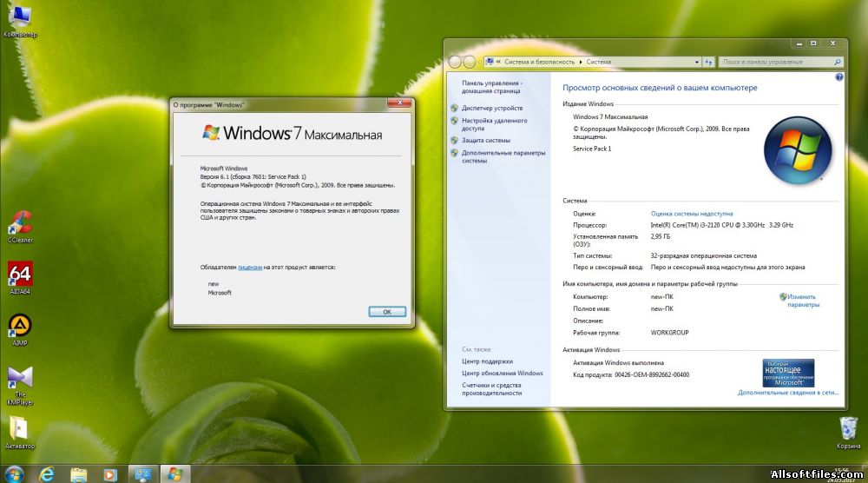The height and width of the screenshot is (483, 868).
Task: Open Диспетчер устройств link
Action: 492,108
